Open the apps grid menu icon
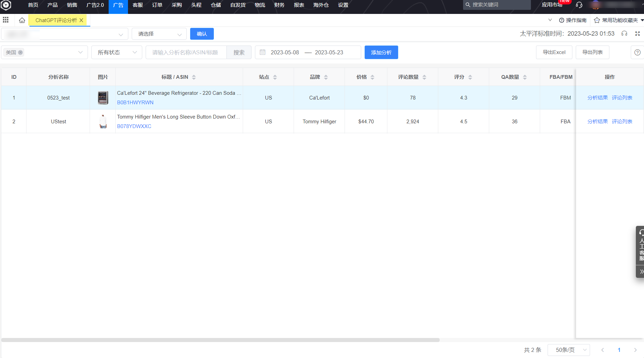 click(6, 20)
